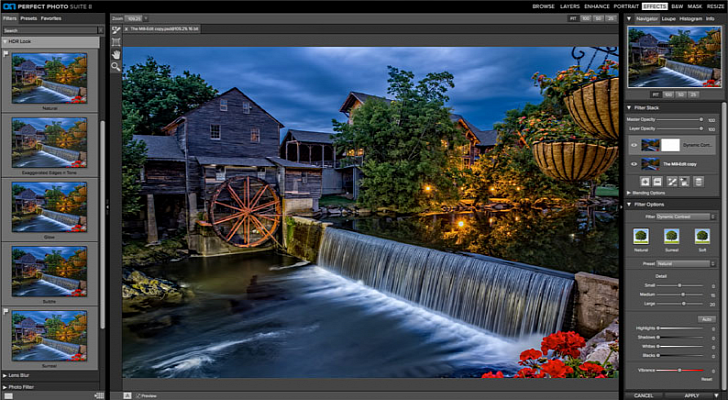Switch to single-column browser view icon
The height and width of the screenshot is (400, 728).
[8, 396]
